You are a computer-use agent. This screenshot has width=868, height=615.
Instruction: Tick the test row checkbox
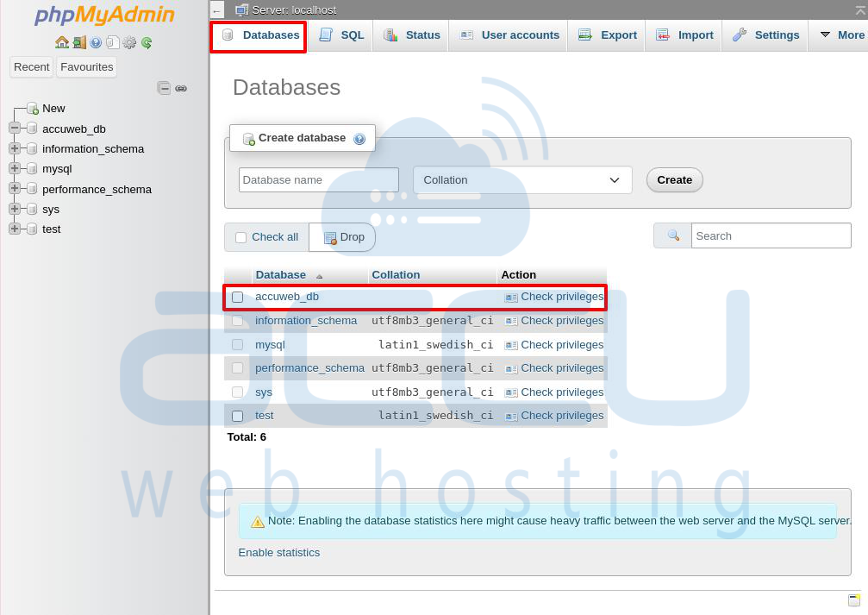coord(238,416)
